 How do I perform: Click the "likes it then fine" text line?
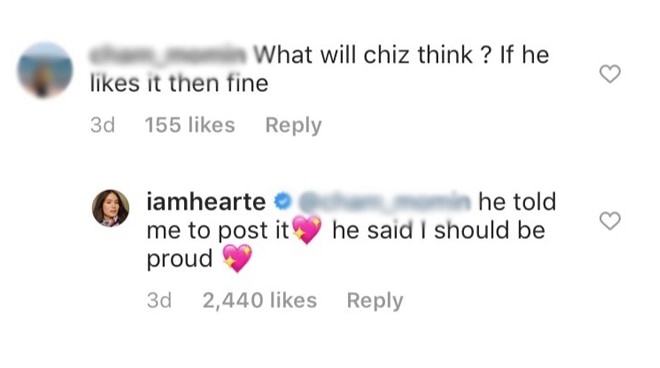point(179,83)
